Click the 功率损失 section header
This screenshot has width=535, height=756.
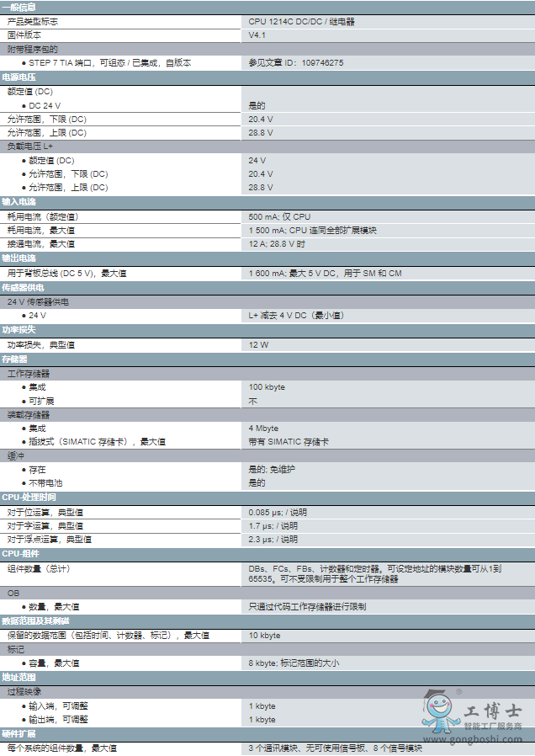19,330
